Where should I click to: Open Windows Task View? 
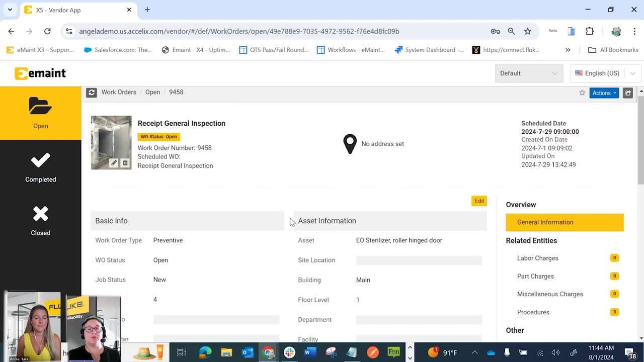coord(182,352)
